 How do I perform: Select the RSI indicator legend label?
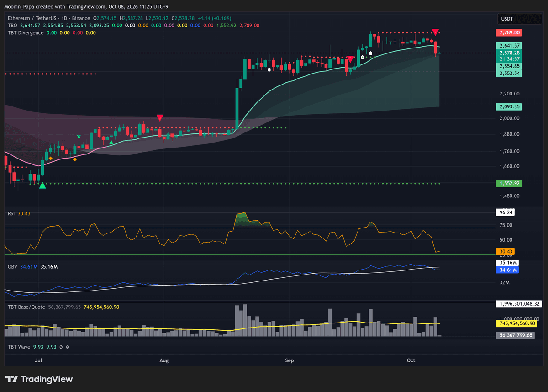11,213
